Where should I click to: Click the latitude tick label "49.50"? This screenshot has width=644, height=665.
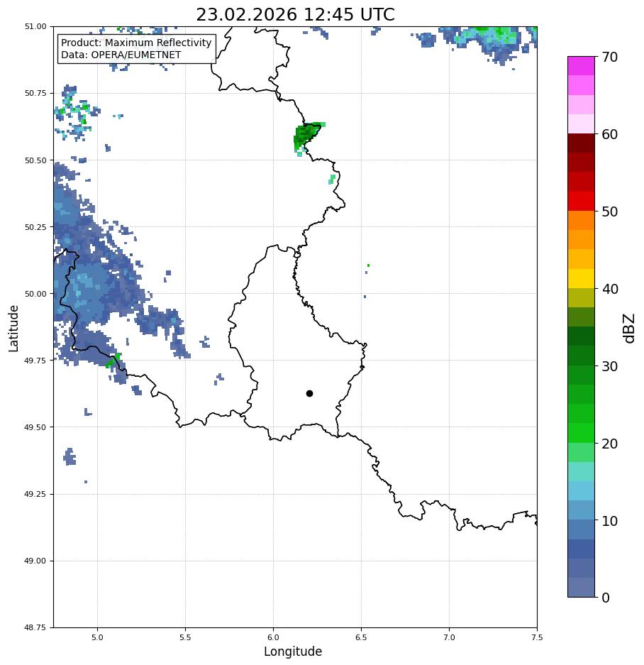pos(35,427)
